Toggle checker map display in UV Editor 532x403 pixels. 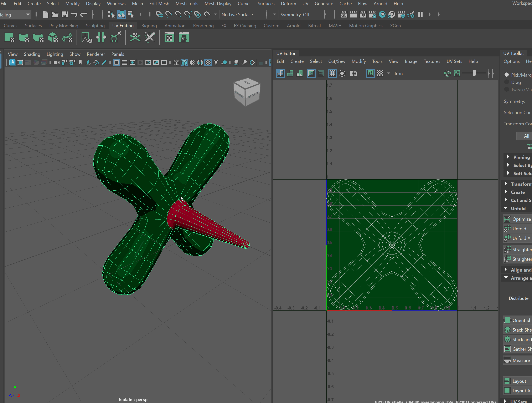point(380,74)
